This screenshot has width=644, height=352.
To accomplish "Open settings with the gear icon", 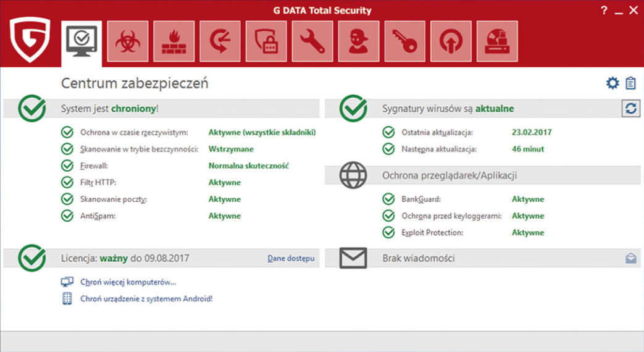I will pyautogui.click(x=612, y=83).
